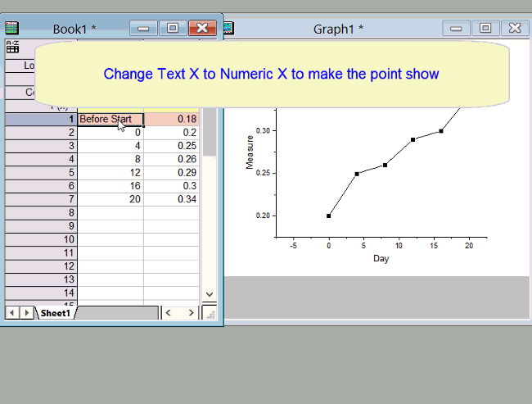Select row header 7
Viewport: 532px width, 404px height.
coord(41,199)
